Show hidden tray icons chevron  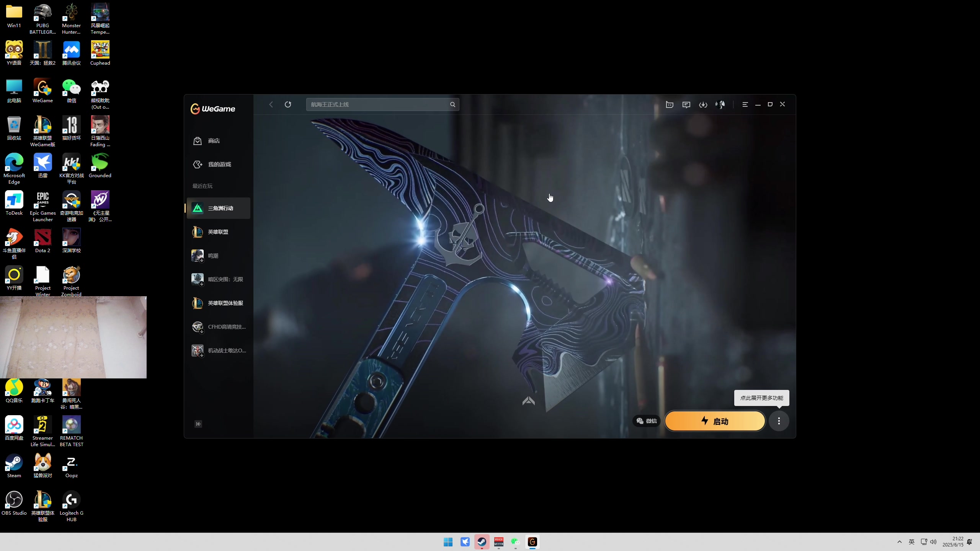coord(900,542)
